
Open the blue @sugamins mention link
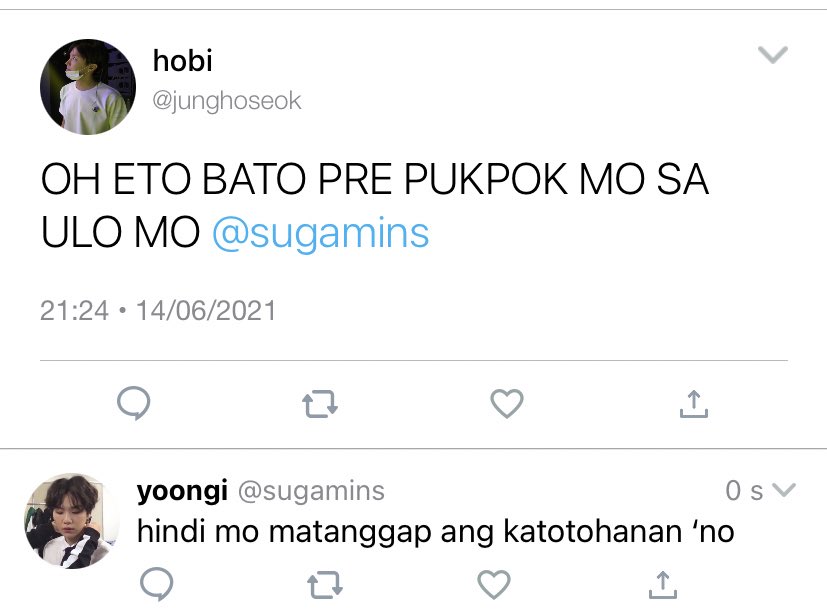pyautogui.click(x=321, y=233)
